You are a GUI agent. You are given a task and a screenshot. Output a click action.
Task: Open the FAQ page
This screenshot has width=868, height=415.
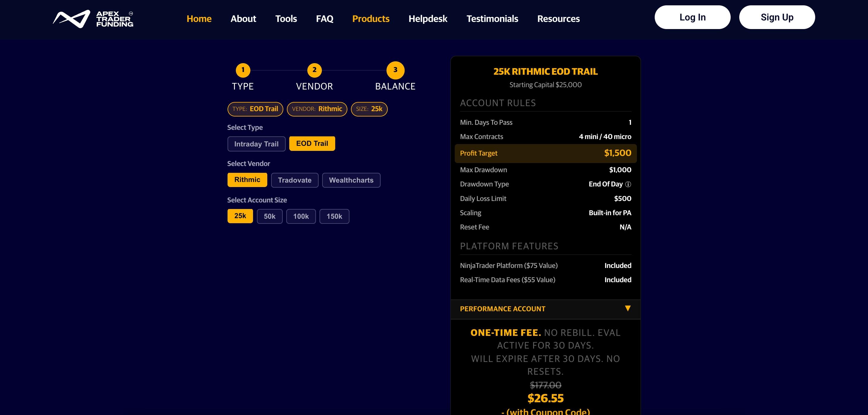(x=324, y=18)
